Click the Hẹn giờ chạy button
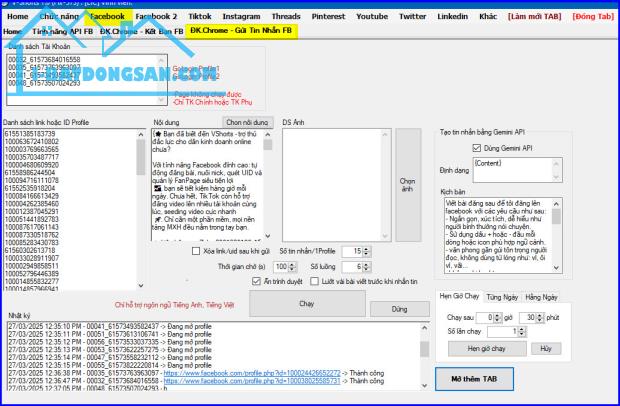Screen dimensions: 620x406 pyautogui.click(x=487, y=349)
